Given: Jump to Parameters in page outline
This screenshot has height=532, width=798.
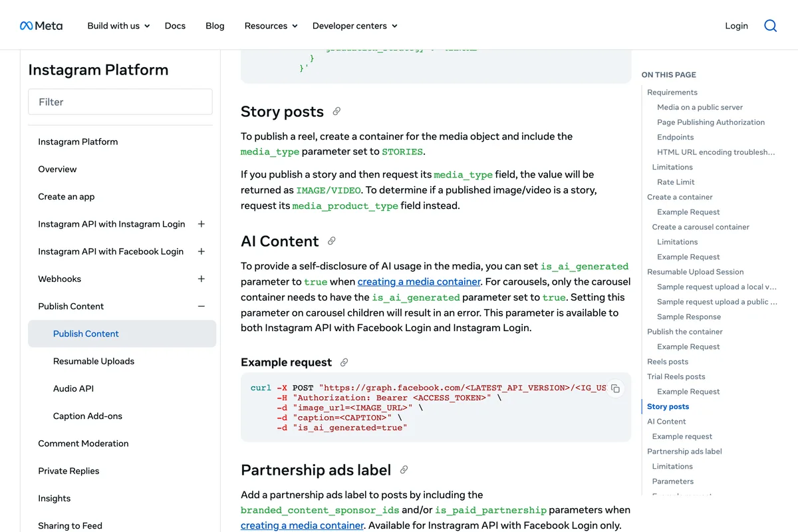Looking at the screenshot, I should [x=672, y=481].
